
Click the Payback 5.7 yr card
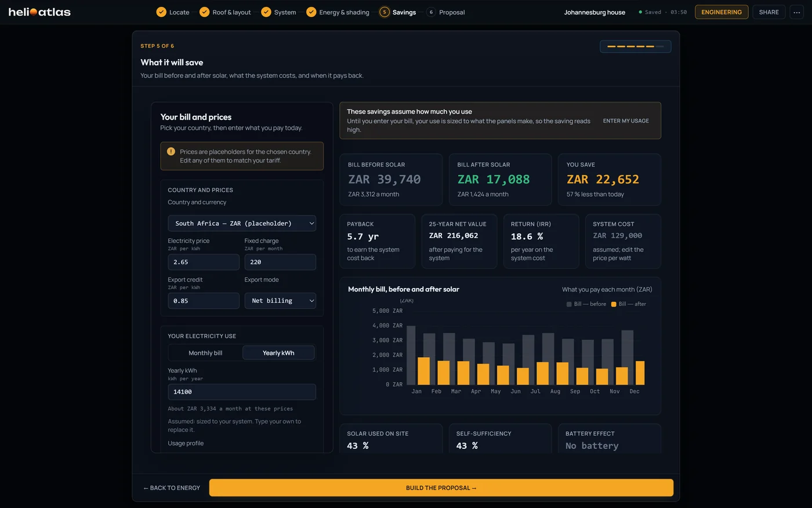point(378,242)
